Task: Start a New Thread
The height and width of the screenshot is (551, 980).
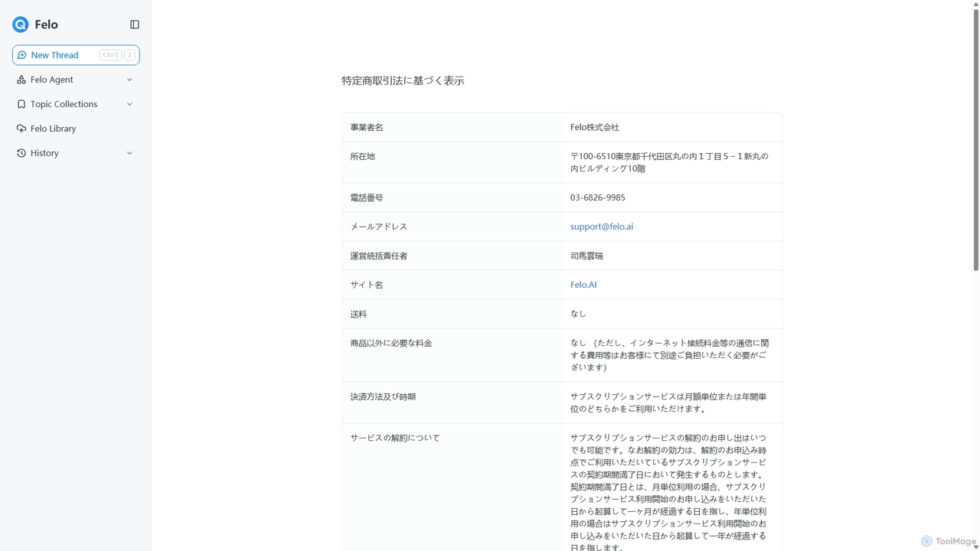Action: (x=76, y=55)
